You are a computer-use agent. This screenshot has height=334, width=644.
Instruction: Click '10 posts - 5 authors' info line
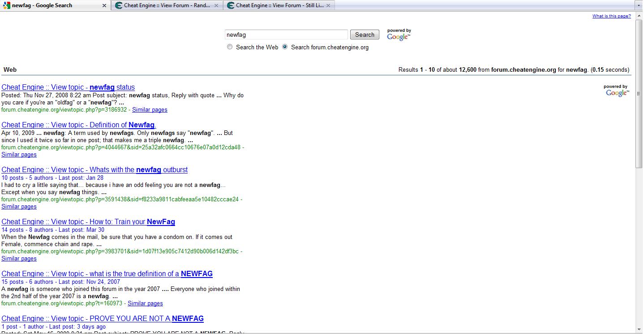coord(52,178)
